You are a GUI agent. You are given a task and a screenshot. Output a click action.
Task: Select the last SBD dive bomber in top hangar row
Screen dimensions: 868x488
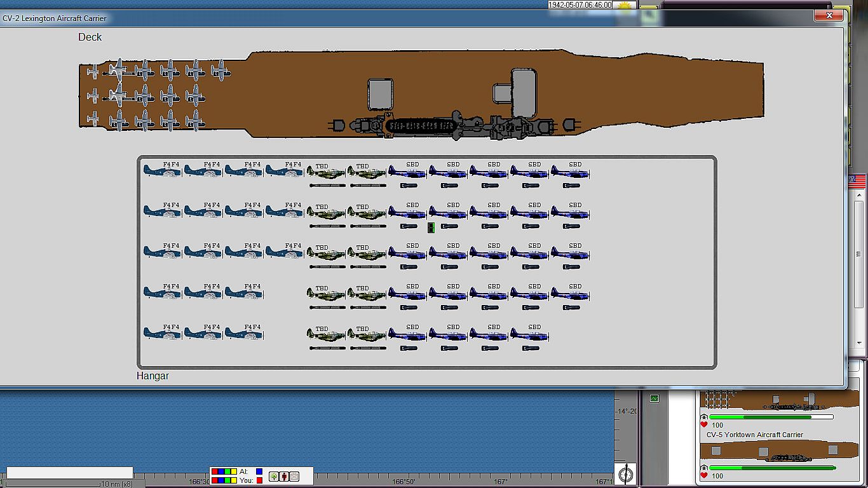click(x=570, y=170)
